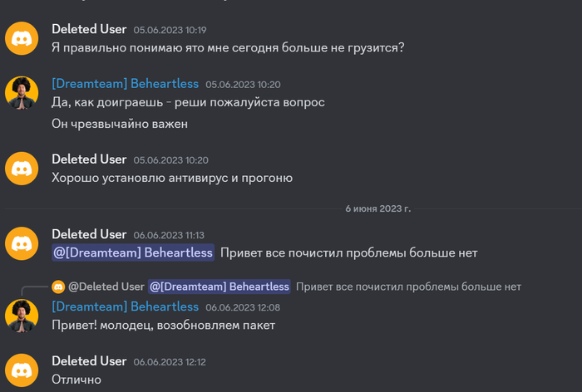Image resolution: width=582 pixels, height=392 pixels.
Task: Click the @Deleted User name in the reply preview
Action: click(106, 287)
